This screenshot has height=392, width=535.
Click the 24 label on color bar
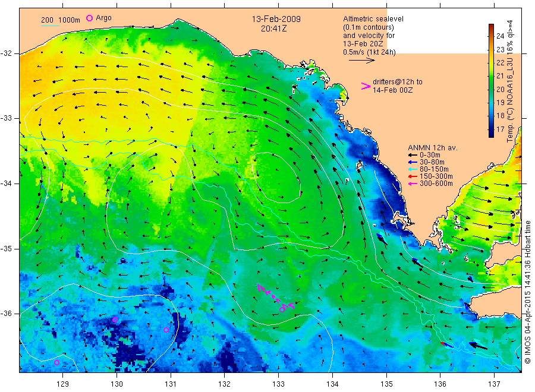click(500, 36)
